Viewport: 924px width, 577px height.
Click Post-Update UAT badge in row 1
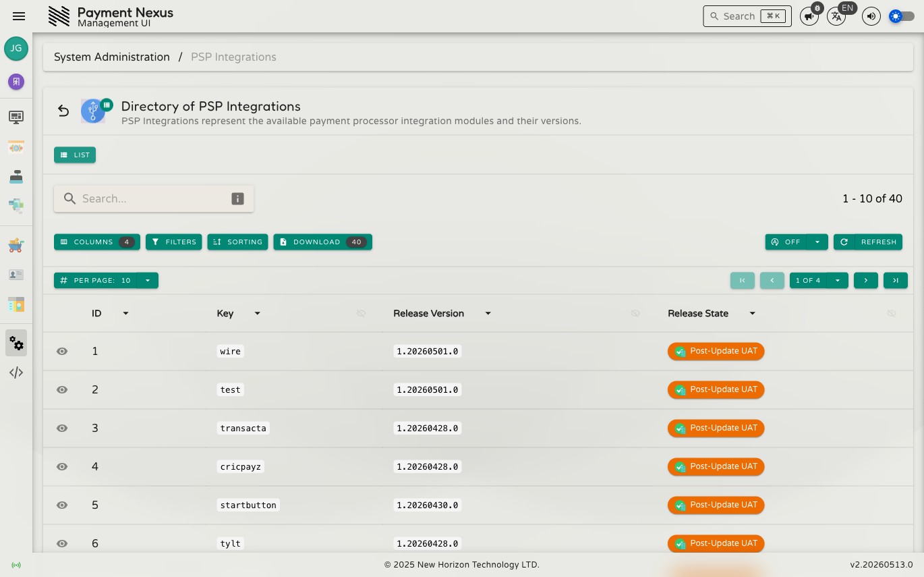[x=716, y=351]
